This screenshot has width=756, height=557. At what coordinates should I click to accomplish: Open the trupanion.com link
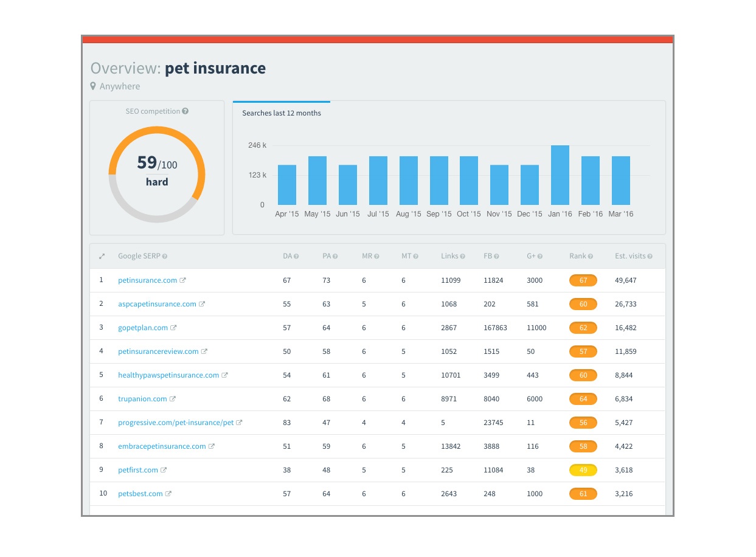pyautogui.click(x=142, y=399)
